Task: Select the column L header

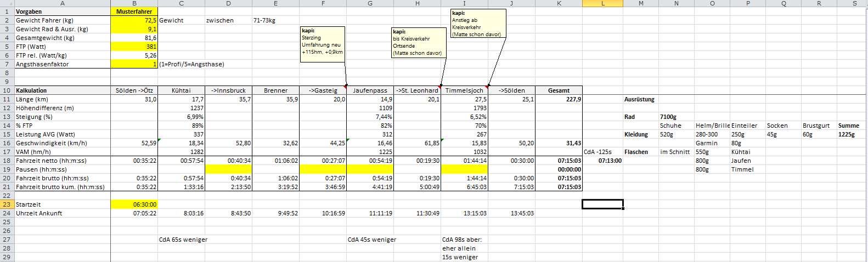Action: point(602,3)
